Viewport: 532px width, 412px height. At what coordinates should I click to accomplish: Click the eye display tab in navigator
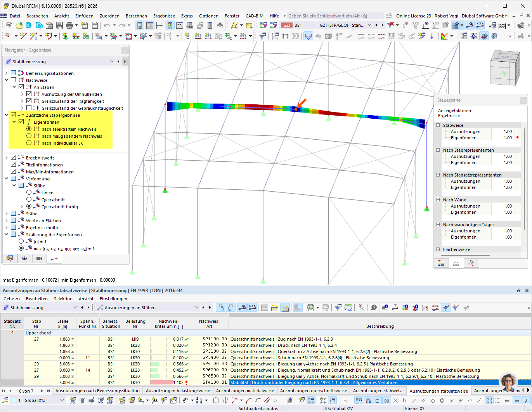[24, 258]
